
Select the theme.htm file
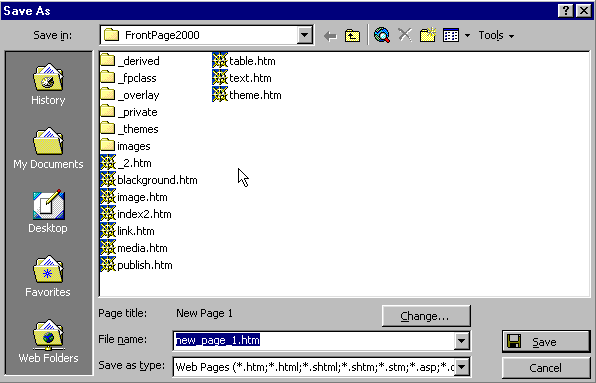click(247, 95)
